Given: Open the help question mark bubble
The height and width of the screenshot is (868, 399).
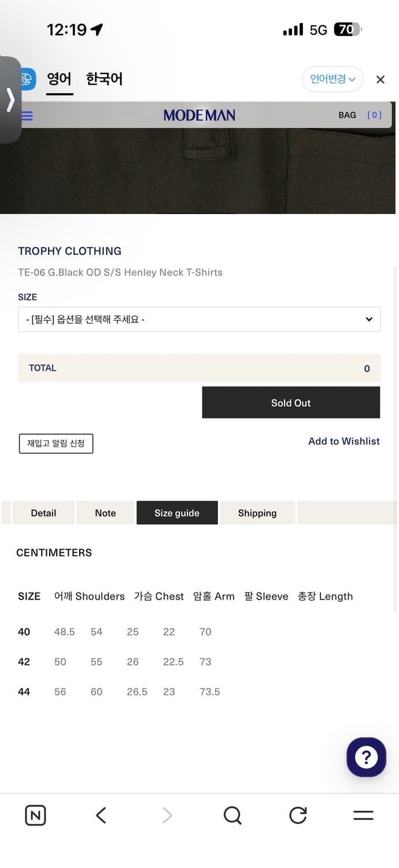Looking at the screenshot, I should click(366, 757).
